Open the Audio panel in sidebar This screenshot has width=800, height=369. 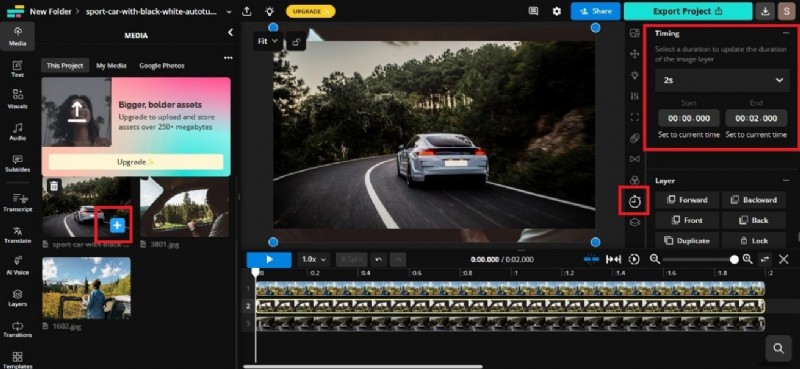tap(17, 131)
